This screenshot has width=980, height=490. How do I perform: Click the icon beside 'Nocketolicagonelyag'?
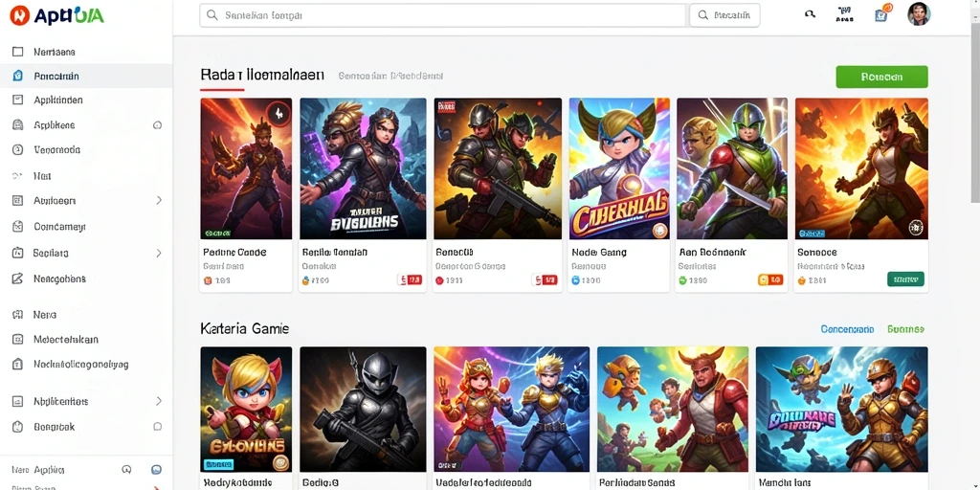click(17, 364)
